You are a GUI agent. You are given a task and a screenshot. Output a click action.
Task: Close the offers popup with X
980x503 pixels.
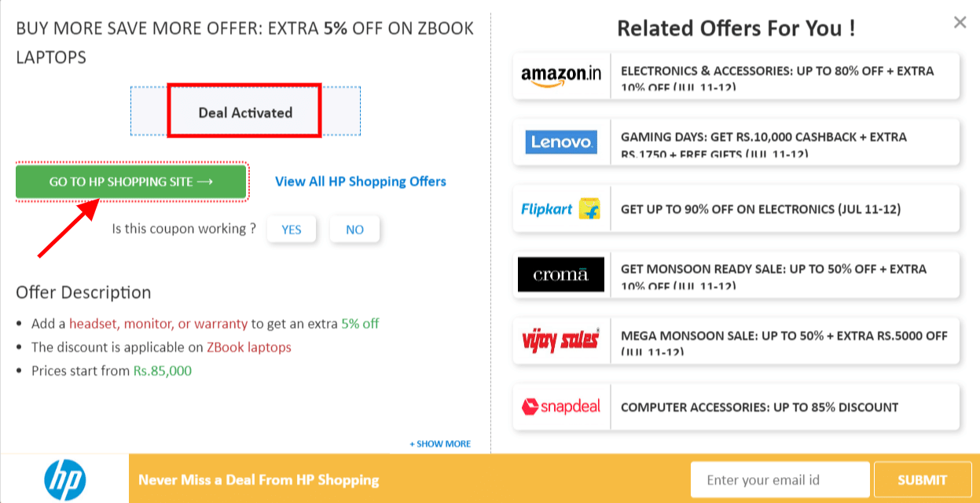pyautogui.click(x=960, y=23)
